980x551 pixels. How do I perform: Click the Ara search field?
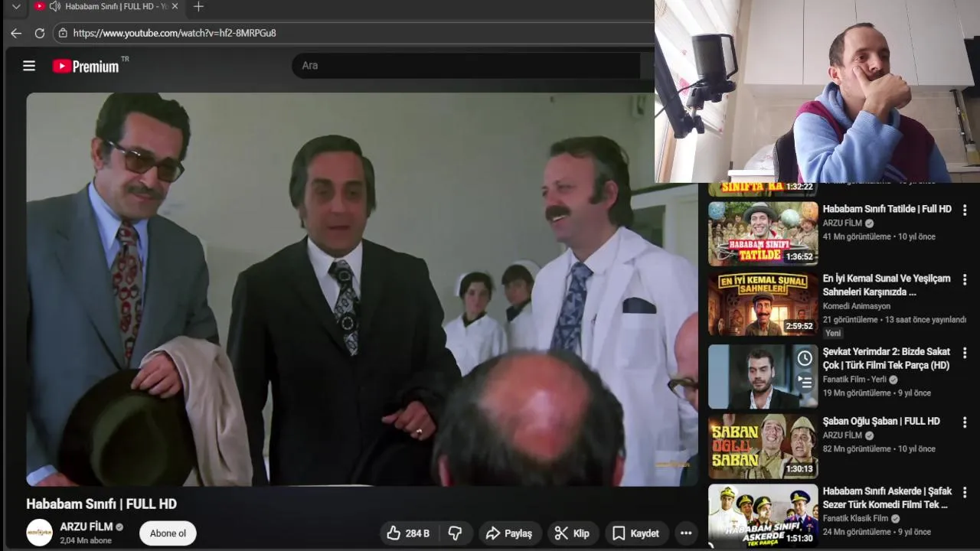[465, 66]
